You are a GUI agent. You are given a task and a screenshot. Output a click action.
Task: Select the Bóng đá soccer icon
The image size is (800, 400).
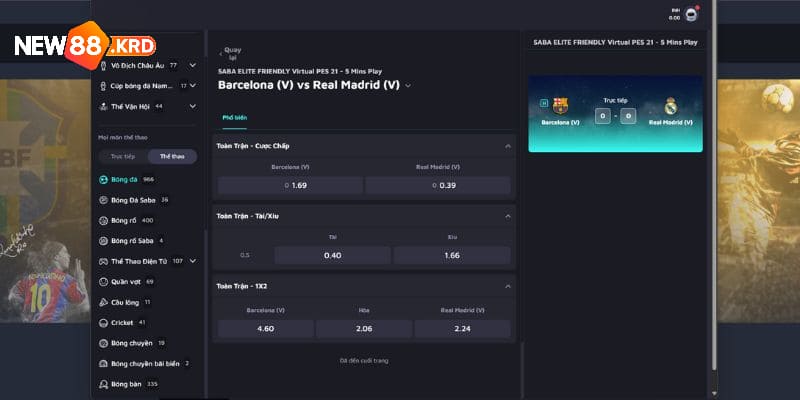pyautogui.click(x=104, y=180)
